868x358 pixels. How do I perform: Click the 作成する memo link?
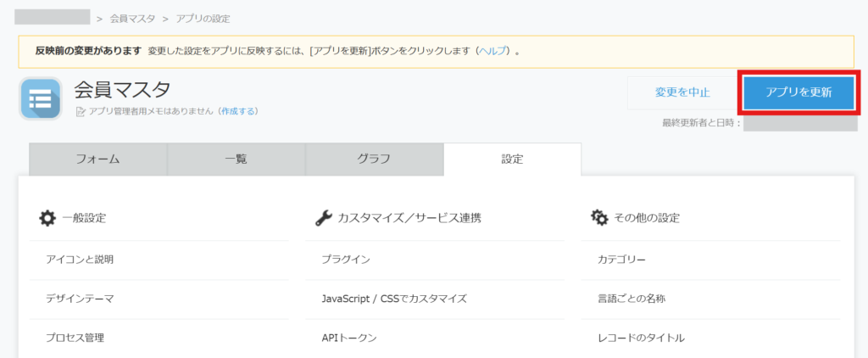(x=238, y=111)
